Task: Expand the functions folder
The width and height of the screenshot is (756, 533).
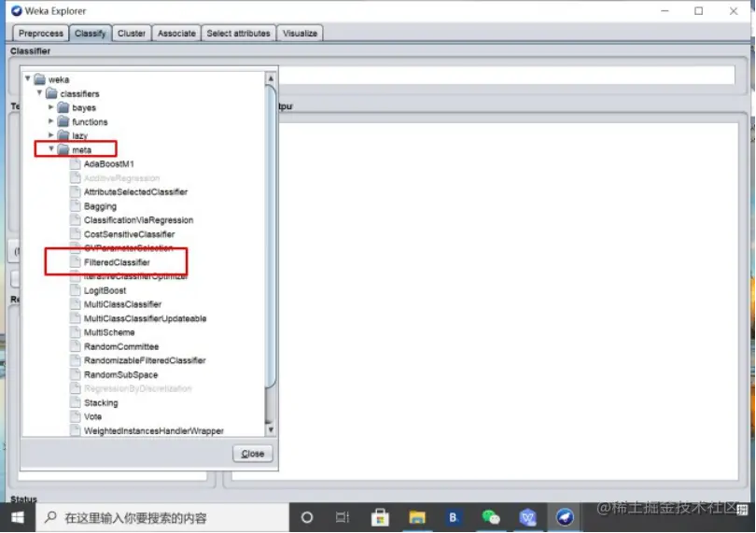Action: click(x=51, y=121)
